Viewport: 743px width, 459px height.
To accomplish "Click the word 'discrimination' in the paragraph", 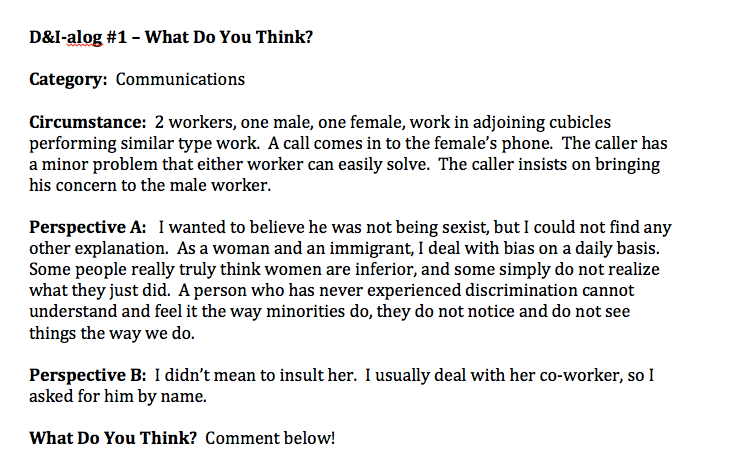I will 521,290.
